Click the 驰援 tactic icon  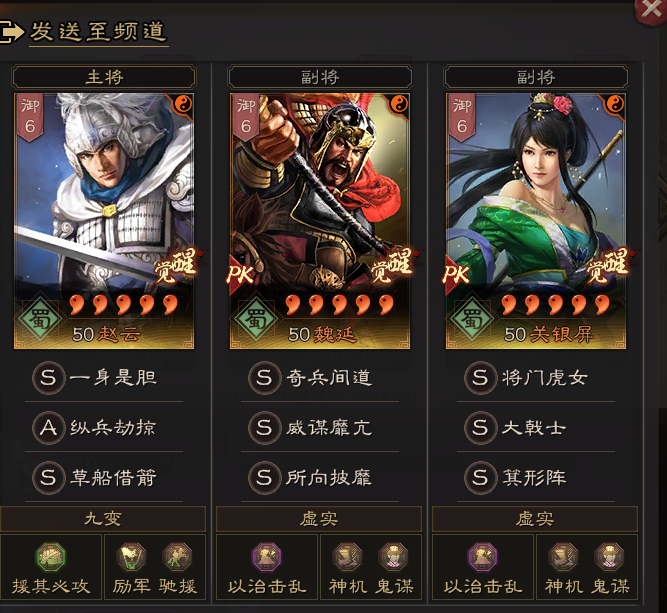177,557
